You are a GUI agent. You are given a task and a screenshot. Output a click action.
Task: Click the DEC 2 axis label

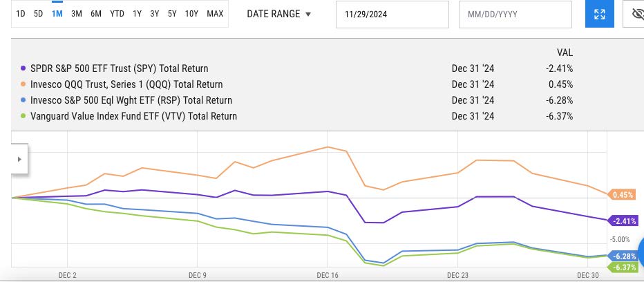pyautogui.click(x=67, y=275)
